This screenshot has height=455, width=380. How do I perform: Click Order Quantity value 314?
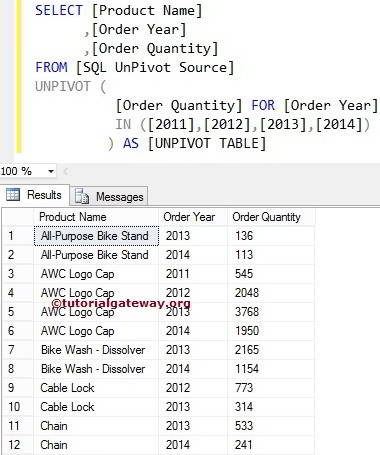coord(244,407)
